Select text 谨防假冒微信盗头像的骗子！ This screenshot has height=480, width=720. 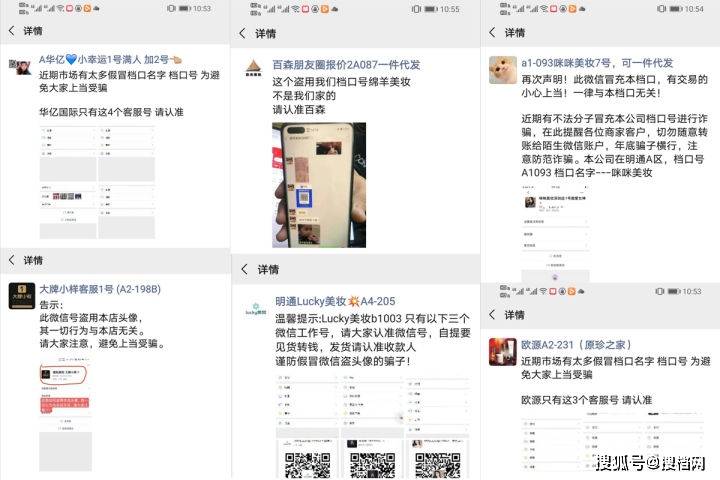click(x=343, y=361)
